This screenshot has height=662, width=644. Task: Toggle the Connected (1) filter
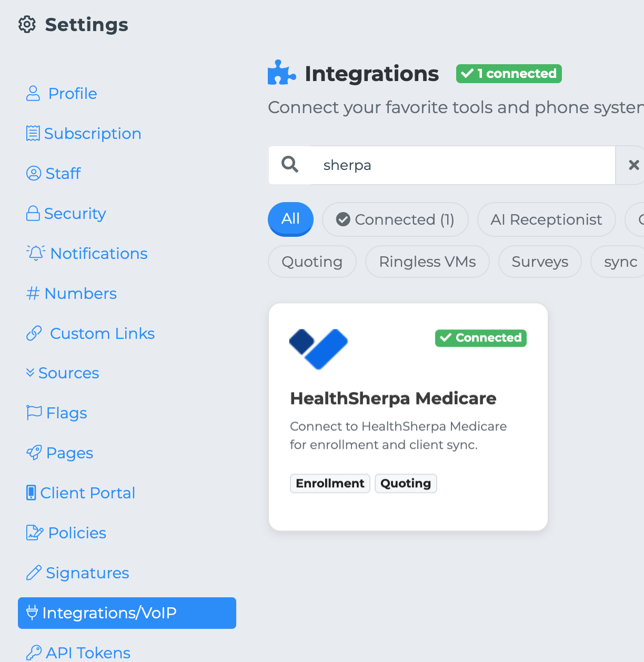point(395,219)
